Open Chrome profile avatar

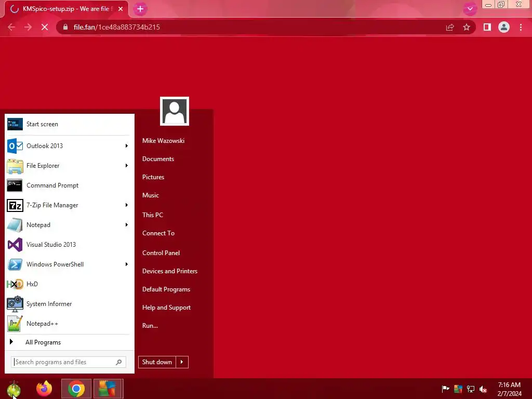click(x=504, y=27)
